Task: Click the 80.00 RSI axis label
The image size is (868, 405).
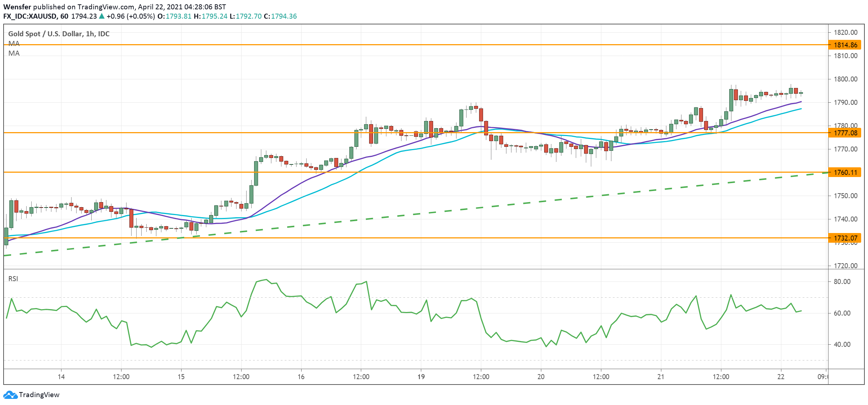Action: point(842,281)
